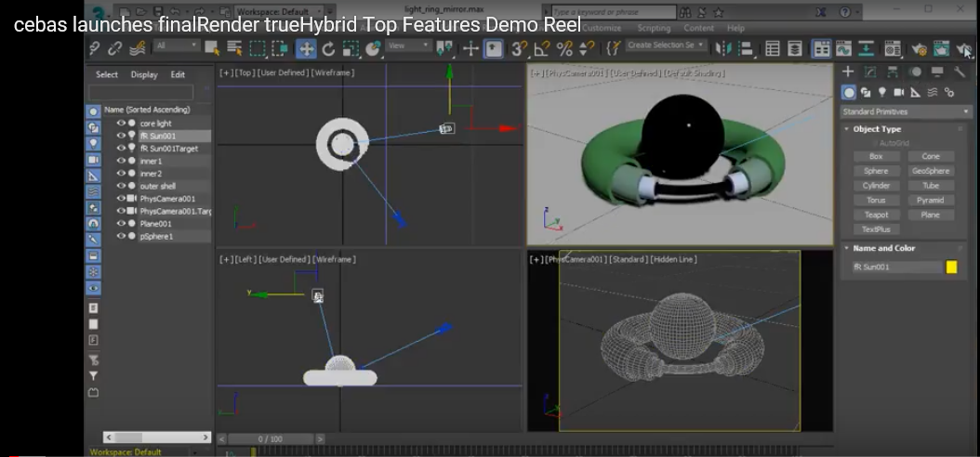Viewport: 980px width, 457px height.
Task: Hide the core light object
Action: pyautogui.click(x=121, y=124)
